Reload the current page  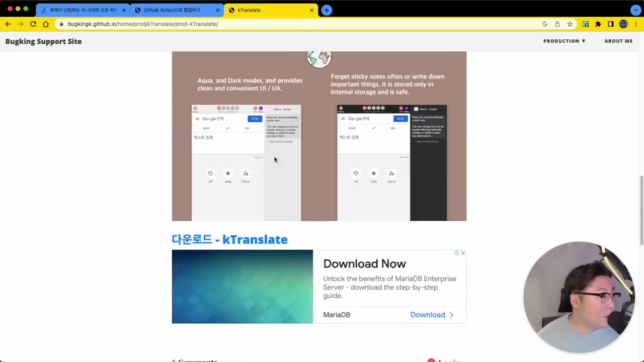click(x=33, y=24)
